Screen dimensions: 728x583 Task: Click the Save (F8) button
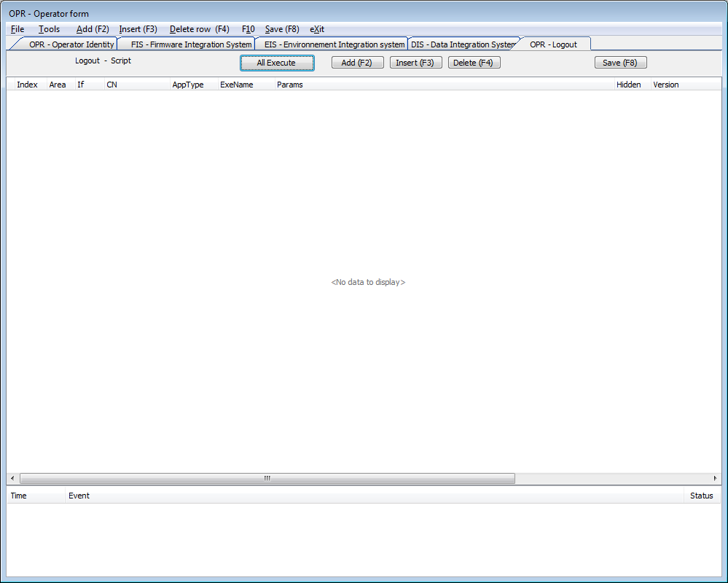(x=620, y=63)
